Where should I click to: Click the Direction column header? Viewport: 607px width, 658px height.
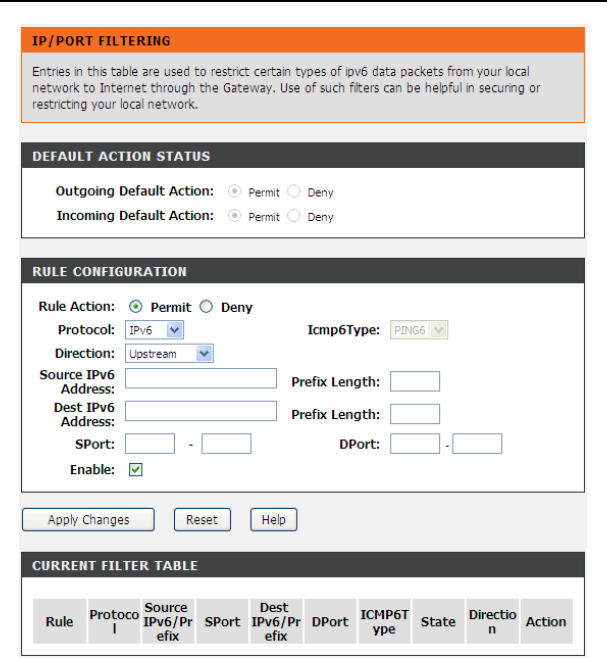pyautogui.click(x=492, y=621)
